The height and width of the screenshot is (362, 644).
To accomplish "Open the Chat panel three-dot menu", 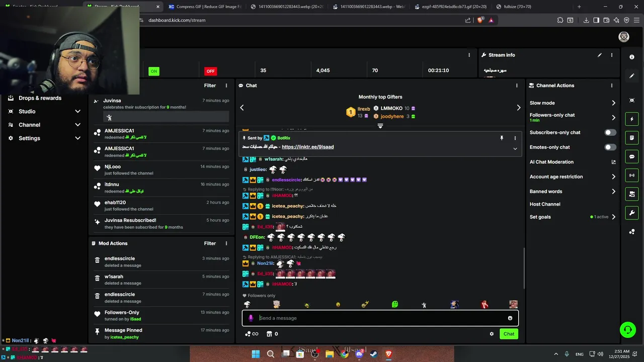I will click(517, 85).
